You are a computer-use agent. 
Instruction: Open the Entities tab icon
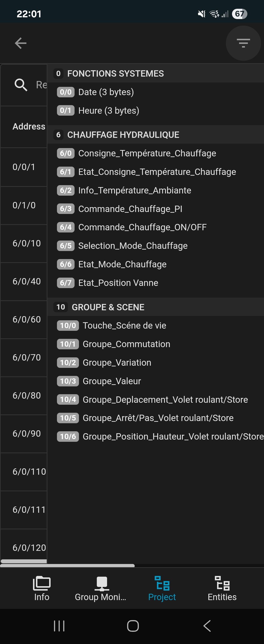pos(222,584)
